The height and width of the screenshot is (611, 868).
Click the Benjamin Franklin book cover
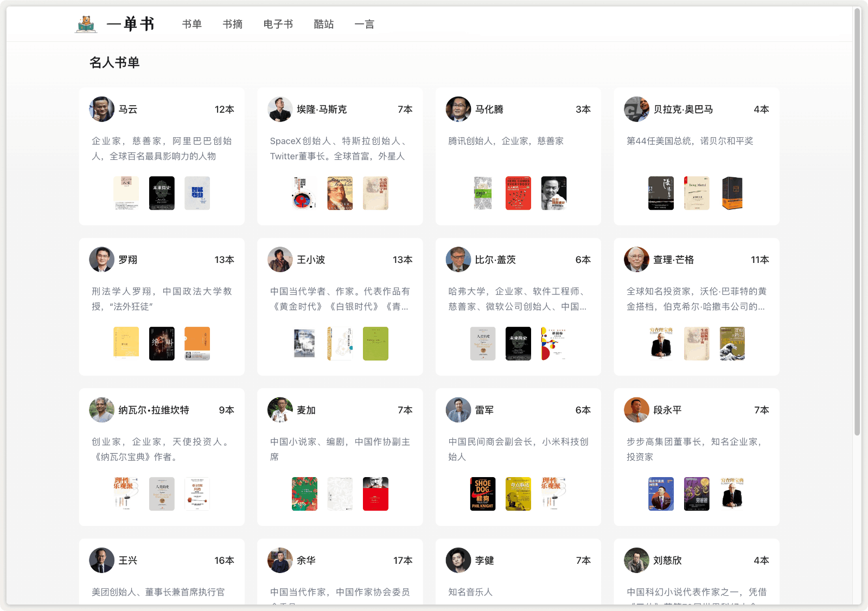[340, 193]
